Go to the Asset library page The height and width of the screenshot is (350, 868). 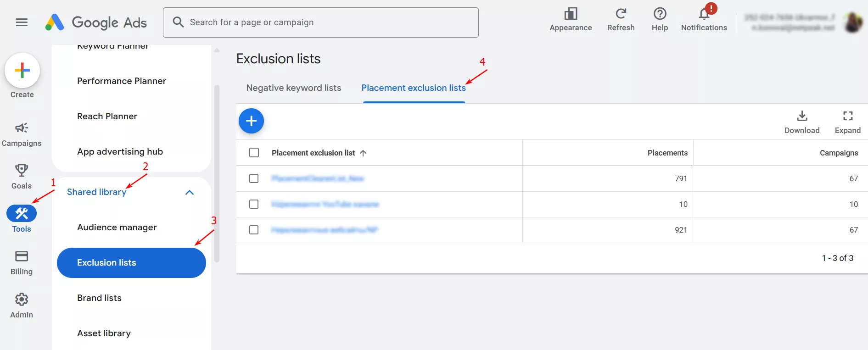tap(104, 333)
